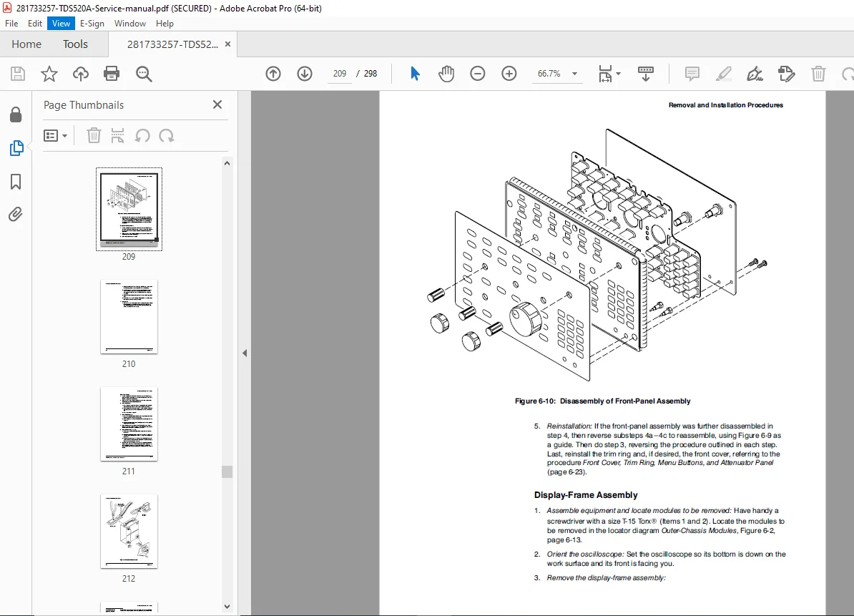This screenshot has height=616, width=854.
Task: Close the Page Thumbnails panel
Action: pos(217,104)
